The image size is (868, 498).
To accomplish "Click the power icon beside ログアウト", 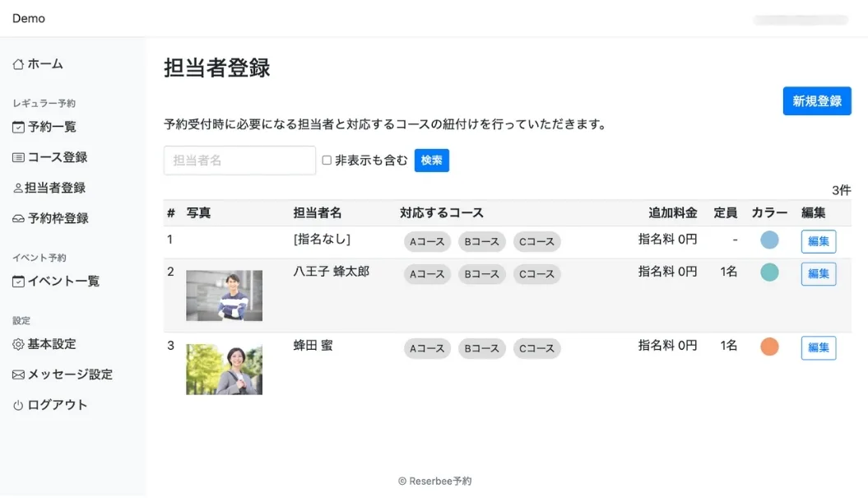I will tap(18, 405).
